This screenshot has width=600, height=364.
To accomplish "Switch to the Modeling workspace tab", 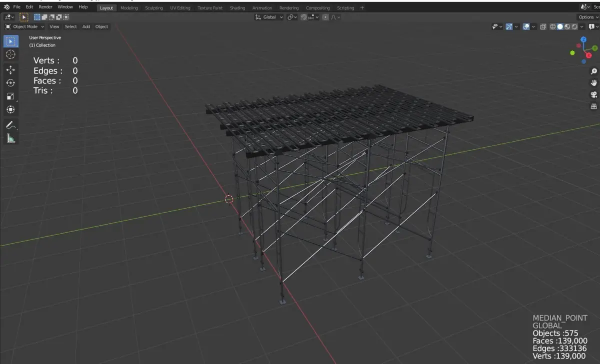I will 129,8.
